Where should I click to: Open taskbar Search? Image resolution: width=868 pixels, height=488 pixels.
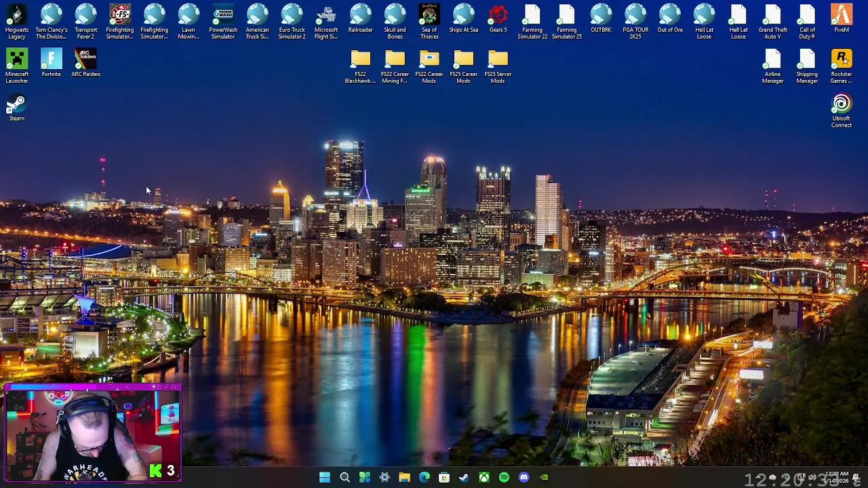[344, 478]
